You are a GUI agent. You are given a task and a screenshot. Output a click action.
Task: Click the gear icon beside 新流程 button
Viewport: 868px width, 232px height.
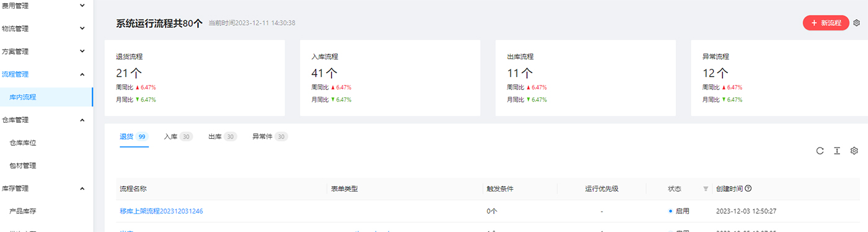[856, 23]
